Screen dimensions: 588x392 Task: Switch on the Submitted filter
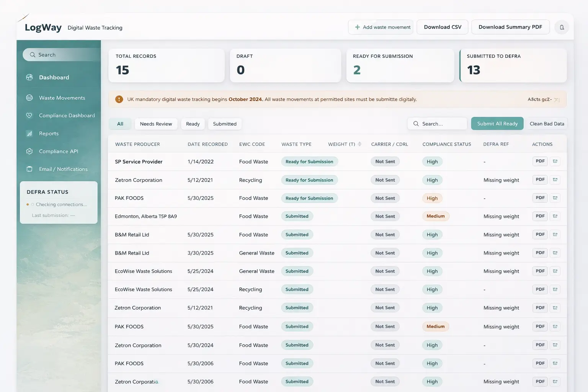click(x=224, y=124)
